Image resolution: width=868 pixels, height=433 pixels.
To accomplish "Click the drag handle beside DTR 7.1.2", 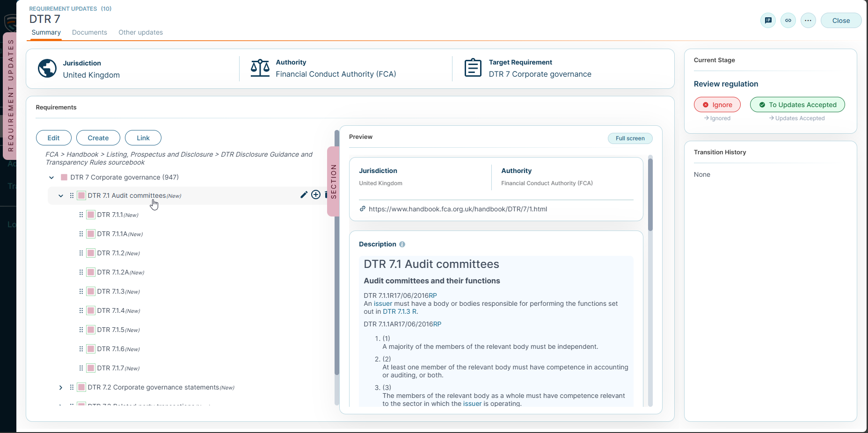I will tap(81, 253).
